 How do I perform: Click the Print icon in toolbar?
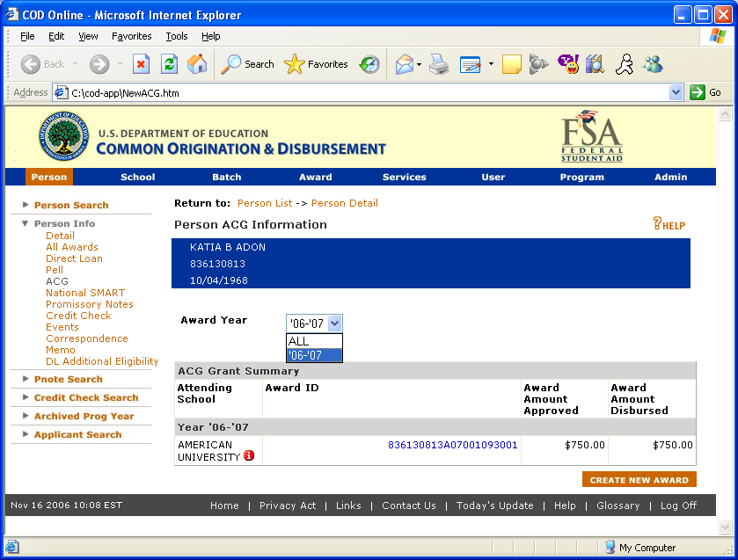(x=439, y=64)
